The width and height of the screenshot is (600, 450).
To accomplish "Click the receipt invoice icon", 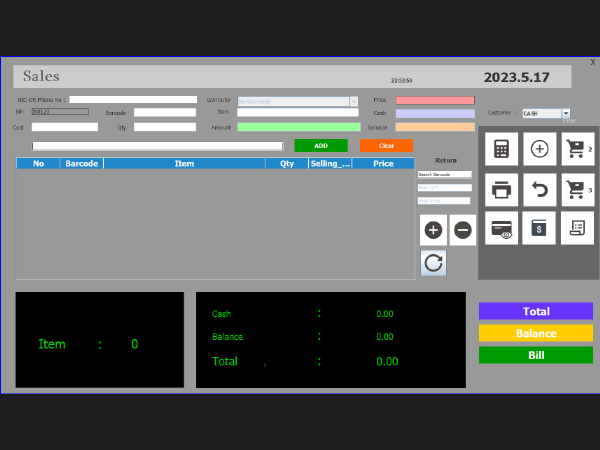I will coord(577,228).
